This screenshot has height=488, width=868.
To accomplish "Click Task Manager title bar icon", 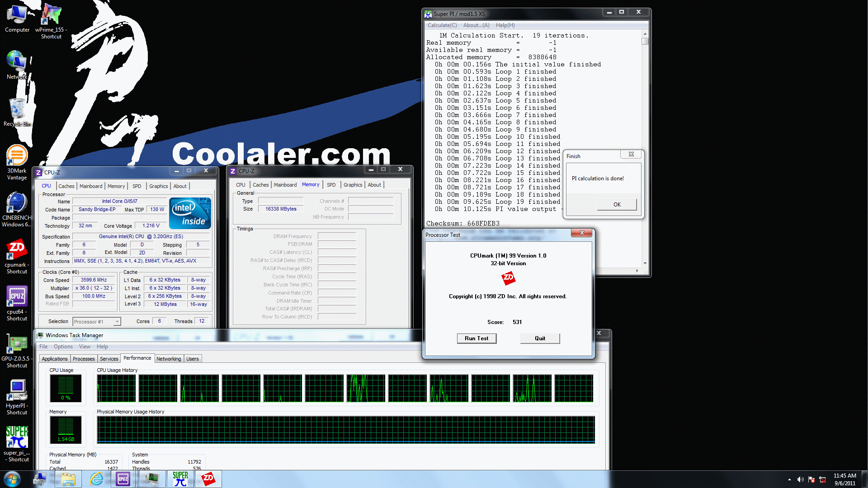I will click(x=40, y=335).
